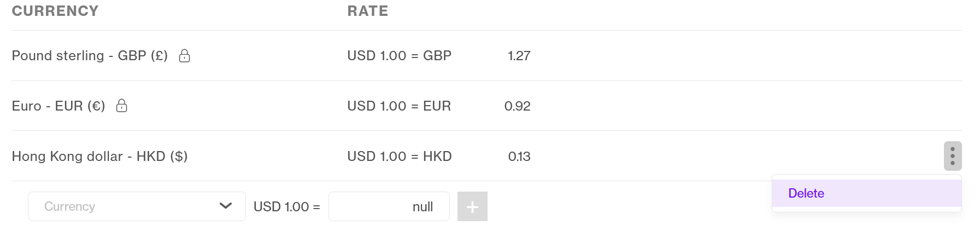
Task: Click the 'USD 1.00 = HKD' text
Action: point(400,157)
